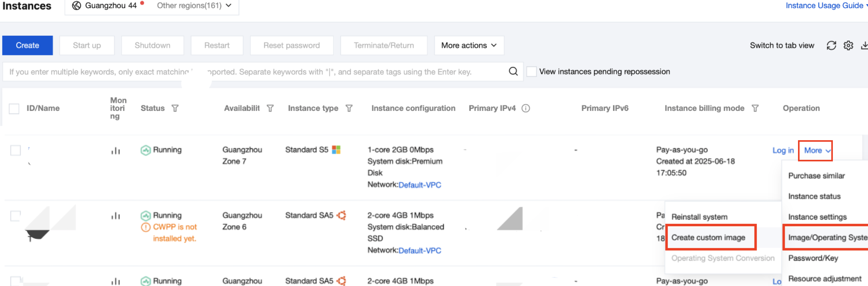Enable View instances pending repossession
868x286 pixels.
[x=531, y=72]
